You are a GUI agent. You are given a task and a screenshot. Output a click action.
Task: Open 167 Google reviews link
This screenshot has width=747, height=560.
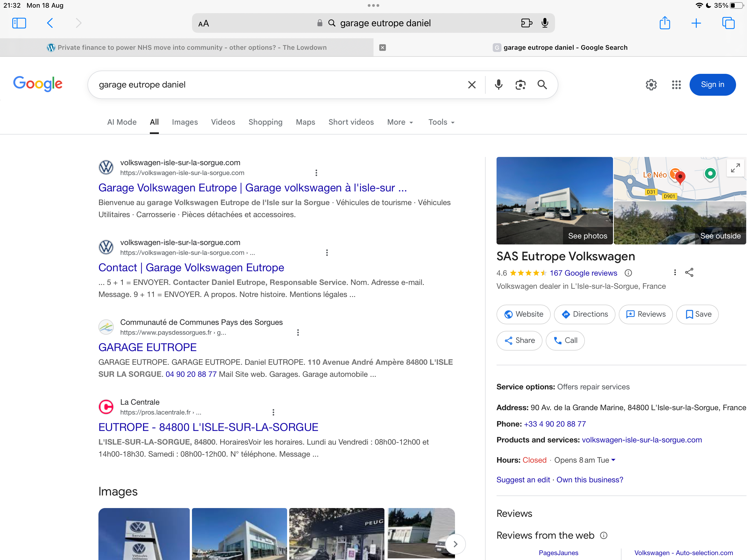pyautogui.click(x=583, y=273)
